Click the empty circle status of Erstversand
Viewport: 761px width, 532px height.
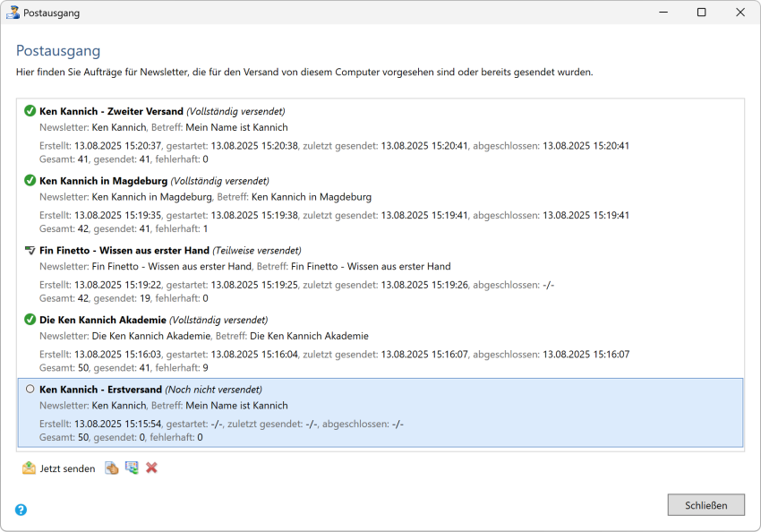coord(30,390)
